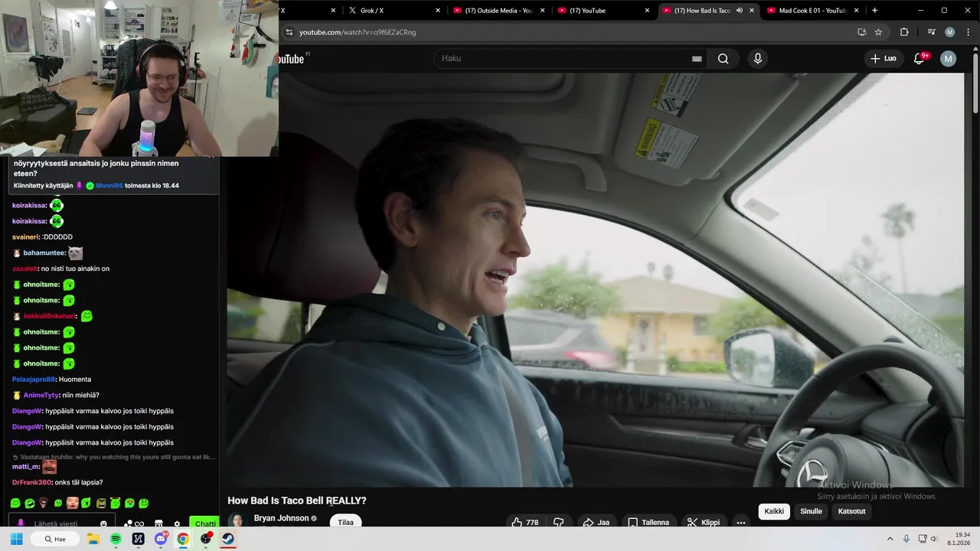Click the Luo create button
980x551 pixels.
(883, 59)
